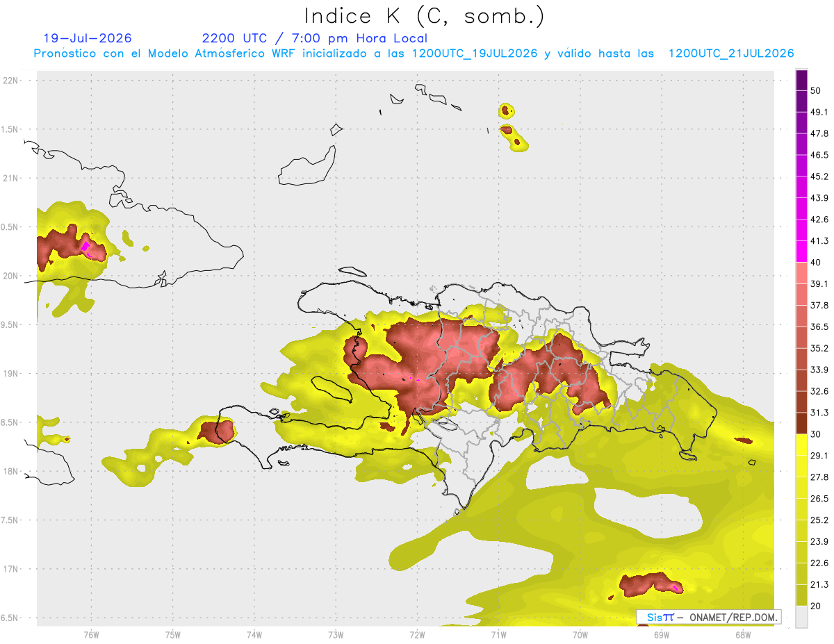Pick the bright yellow legend band between 29.1 and 30
Image resolution: width=834 pixels, height=644 pixels.
[x=802, y=445]
